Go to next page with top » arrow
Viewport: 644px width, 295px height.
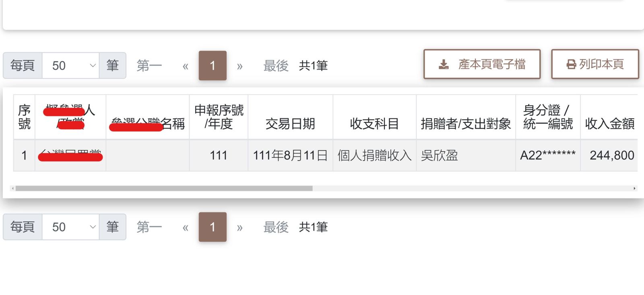240,66
